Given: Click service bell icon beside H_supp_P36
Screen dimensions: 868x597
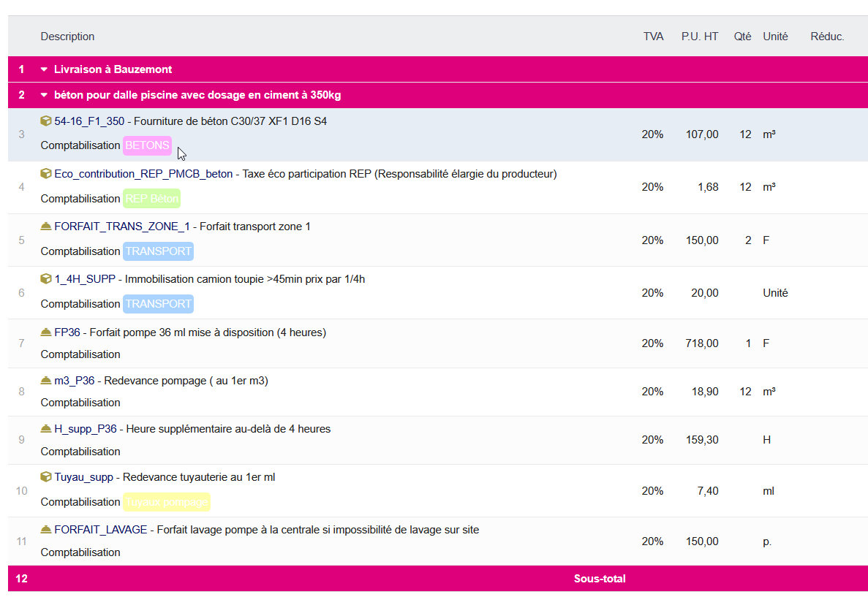Looking at the screenshot, I should pyautogui.click(x=46, y=429).
